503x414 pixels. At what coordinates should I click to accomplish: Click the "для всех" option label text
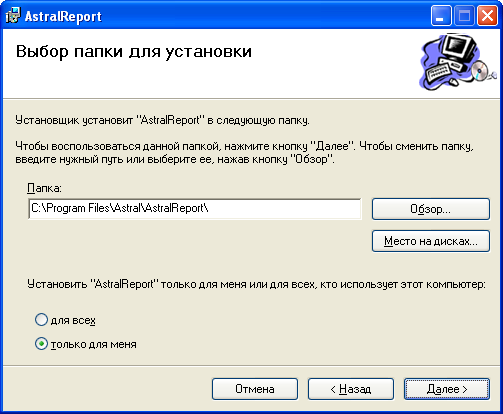(x=73, y=320)
